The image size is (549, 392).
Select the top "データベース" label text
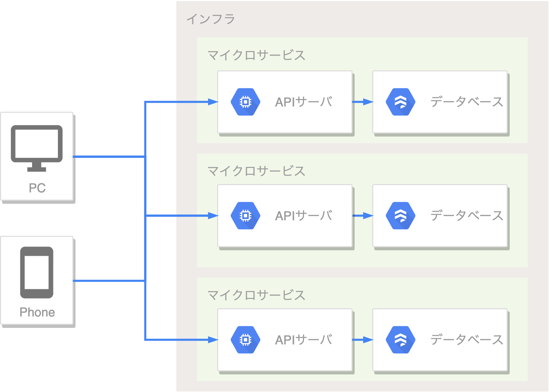[x=467, y=102]
